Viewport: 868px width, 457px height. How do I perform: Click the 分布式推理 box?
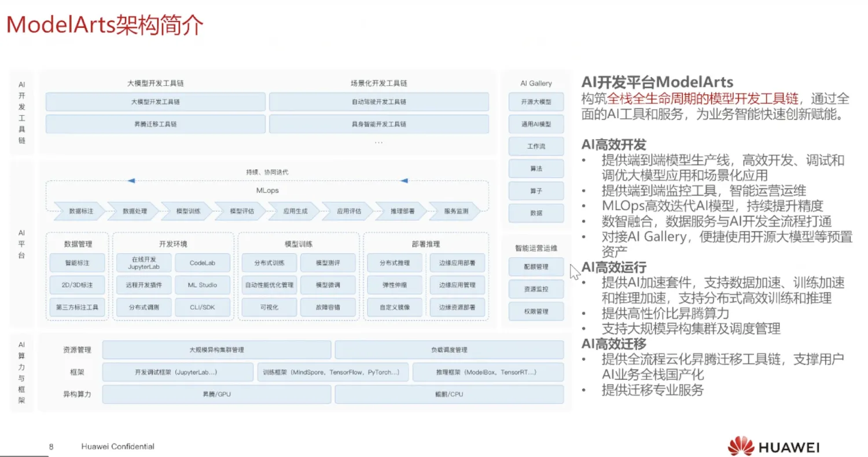click(395, 263)
